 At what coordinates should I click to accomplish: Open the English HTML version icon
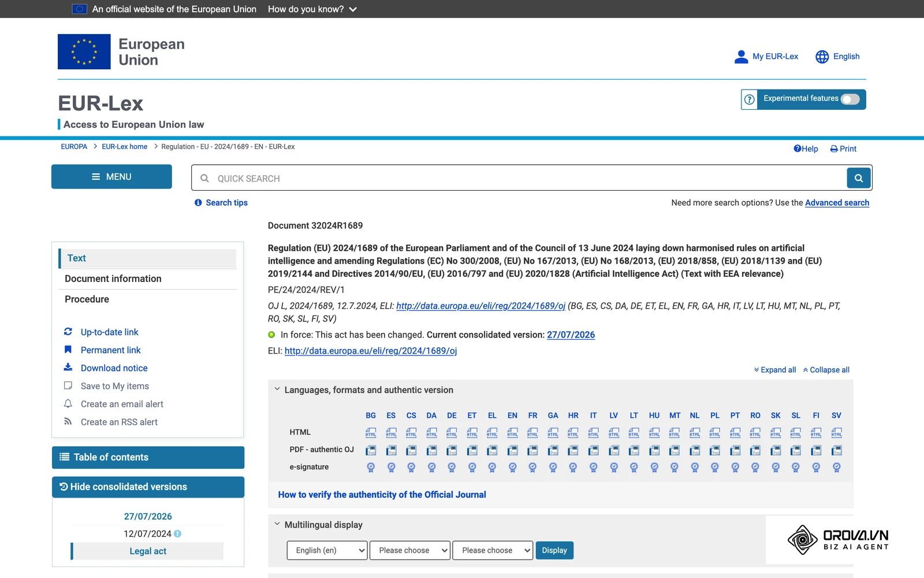[512, 432]
